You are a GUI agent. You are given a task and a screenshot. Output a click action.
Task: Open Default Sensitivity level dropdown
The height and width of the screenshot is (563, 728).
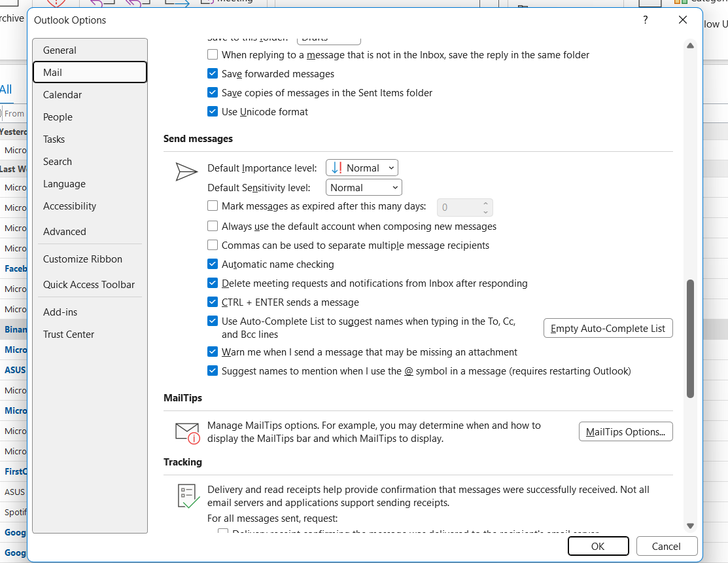click(x=364, y=188)
